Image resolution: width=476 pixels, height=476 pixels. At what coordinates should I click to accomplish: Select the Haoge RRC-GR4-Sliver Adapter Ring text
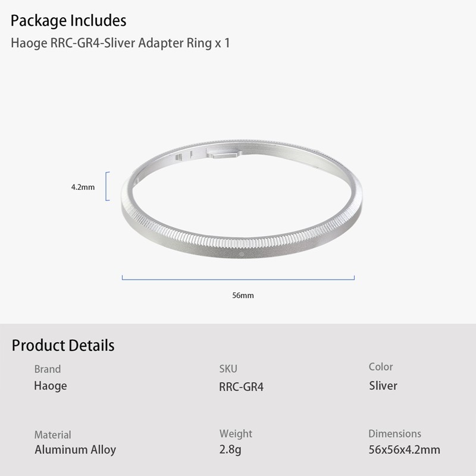point(120,43)
